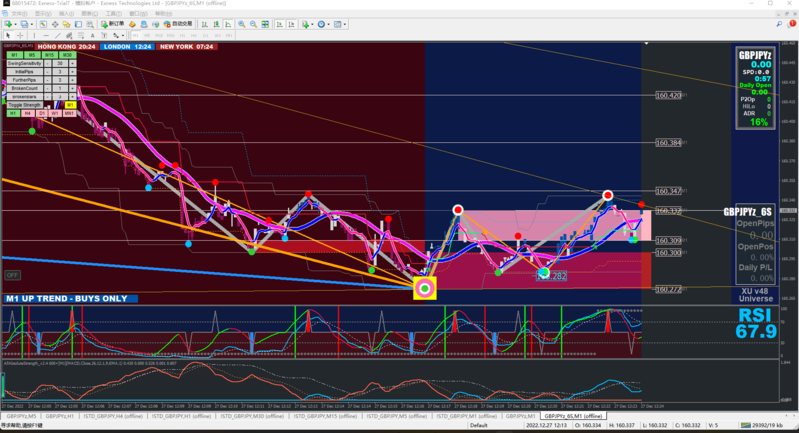Switch to line chart display
The height and width of the screenshot is (433, 799).
[228, 24]
